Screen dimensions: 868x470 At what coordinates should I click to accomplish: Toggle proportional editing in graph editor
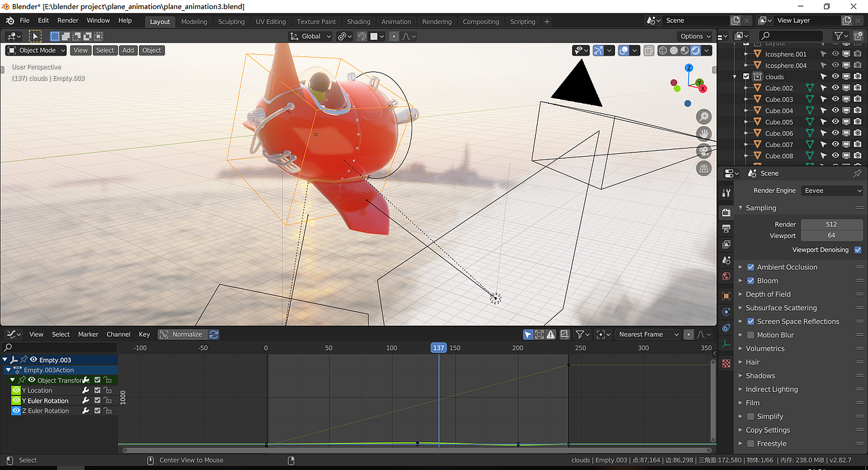click(x=689, y=334)
